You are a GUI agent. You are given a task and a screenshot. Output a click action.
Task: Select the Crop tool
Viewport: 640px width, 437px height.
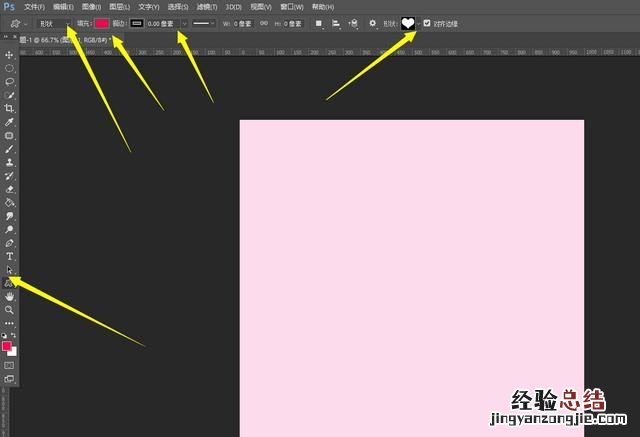click(x=10, y=108)
